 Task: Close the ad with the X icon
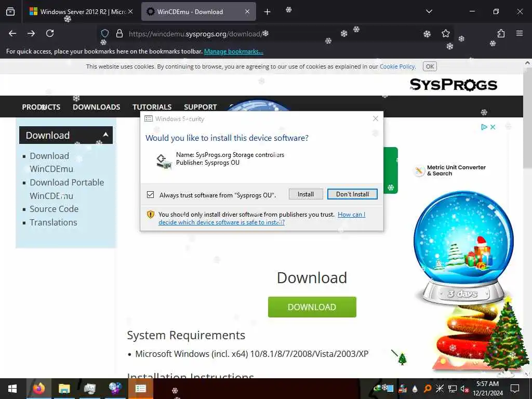(493, 127)
